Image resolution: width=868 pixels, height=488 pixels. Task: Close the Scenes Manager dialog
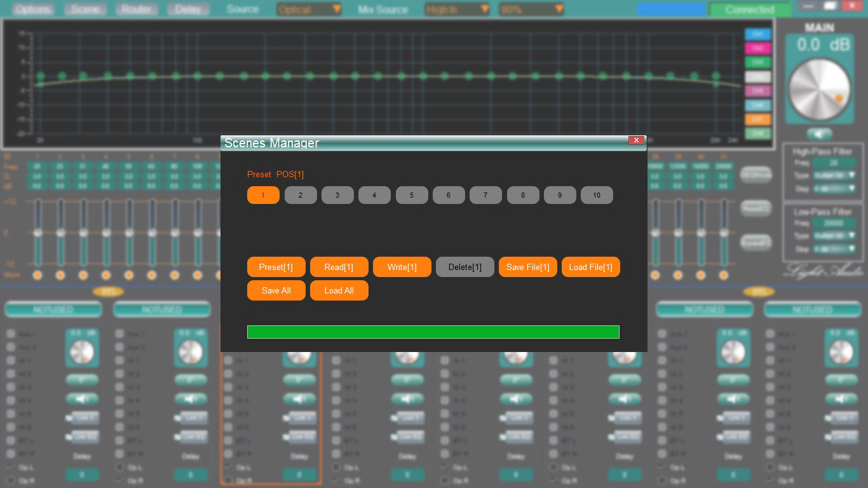(636, 140)
